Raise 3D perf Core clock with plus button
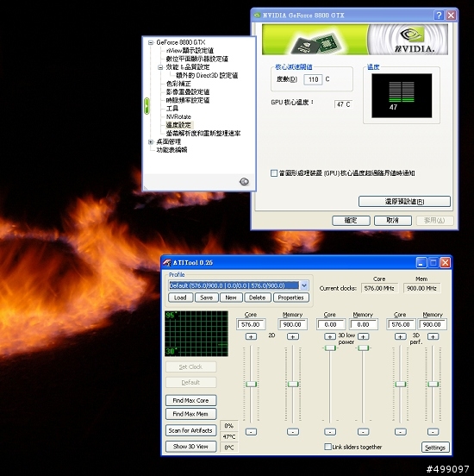 (400, 336)
